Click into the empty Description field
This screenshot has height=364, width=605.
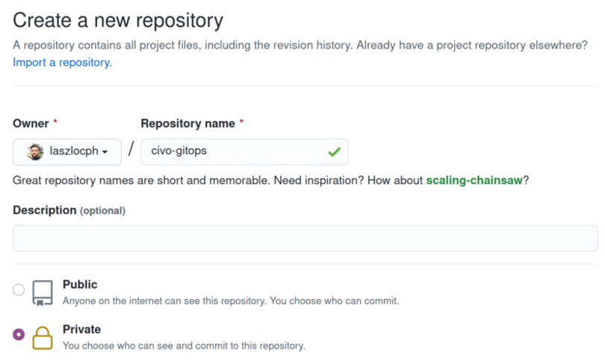pos(305,239)
